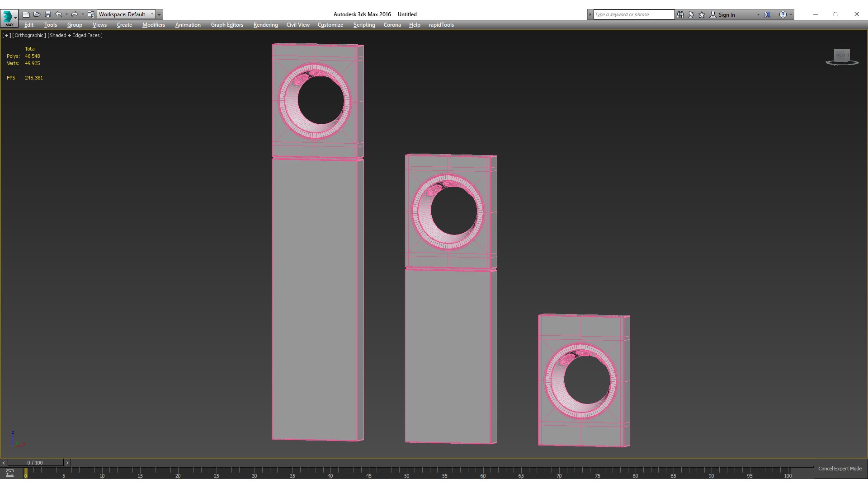Click the Help question mark icon
The width and height of the screenshot is (868, 488).
tap(783, 14)
